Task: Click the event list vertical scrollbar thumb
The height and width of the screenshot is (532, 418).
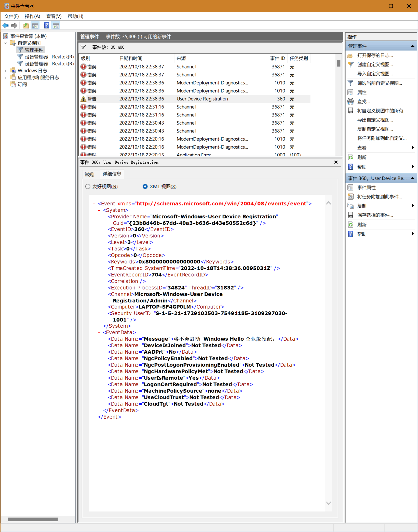Action: [x=339, y=63]
